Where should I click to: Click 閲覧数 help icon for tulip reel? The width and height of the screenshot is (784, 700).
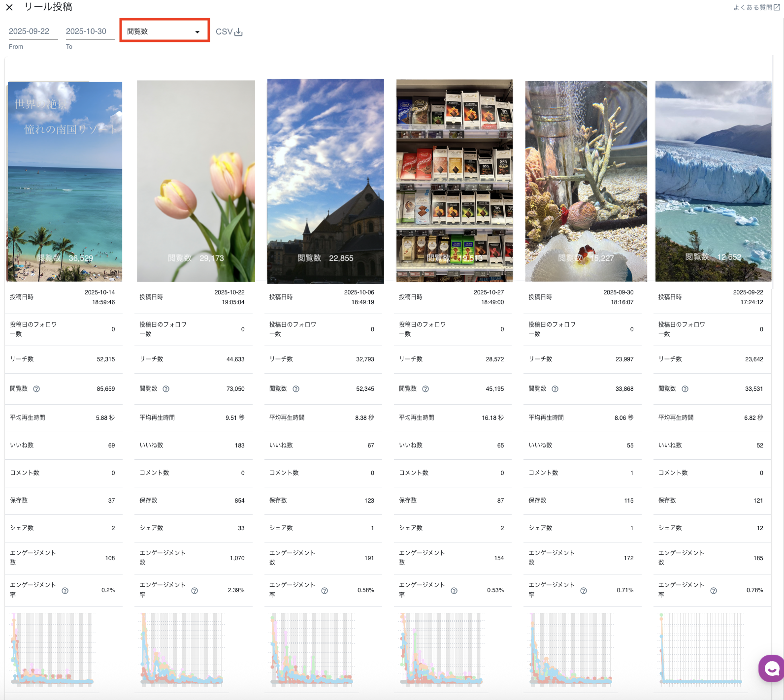[x=166, y=389]
